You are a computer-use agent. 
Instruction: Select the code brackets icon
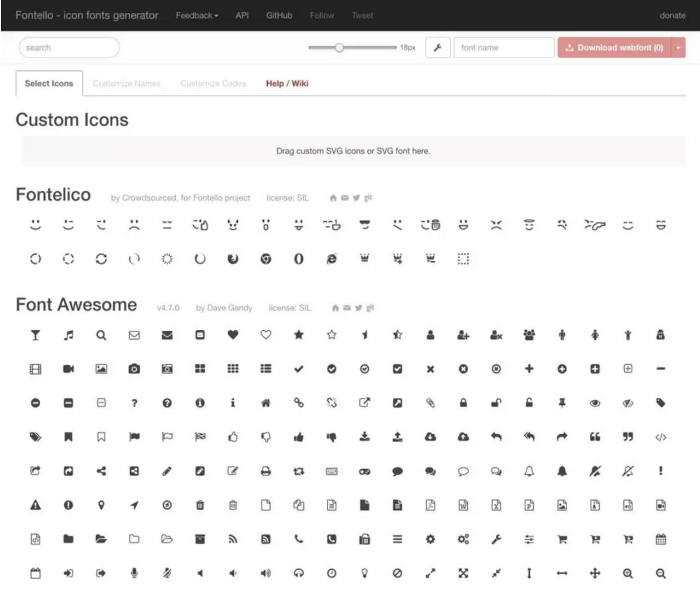(661, 437)
